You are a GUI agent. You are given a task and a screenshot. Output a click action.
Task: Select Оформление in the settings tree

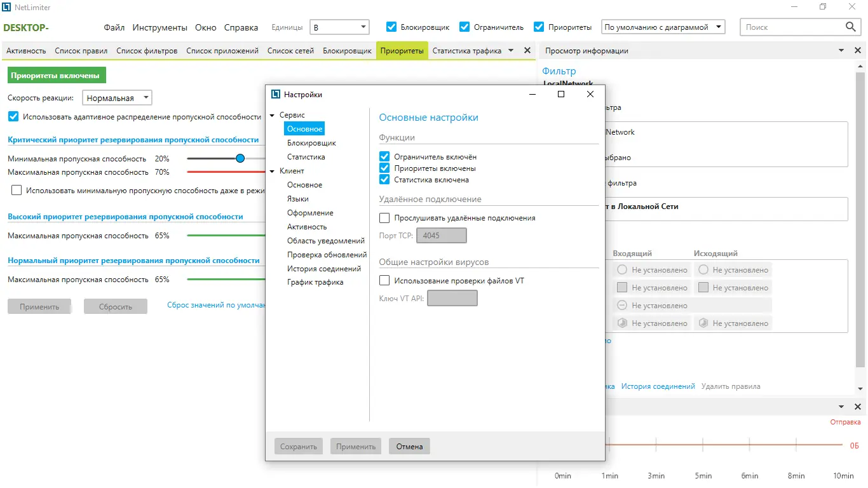[x=310, y=213]
